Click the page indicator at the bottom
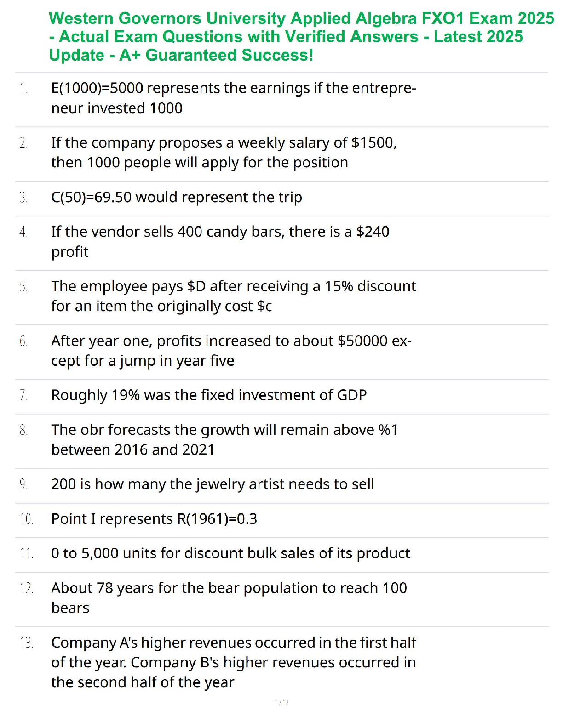 [x=281, y=703]
